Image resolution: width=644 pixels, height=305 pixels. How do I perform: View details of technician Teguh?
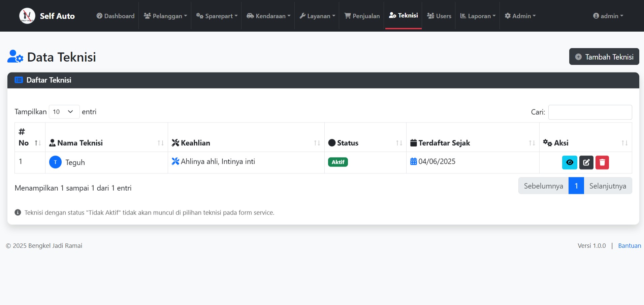[x=570, y=162]
